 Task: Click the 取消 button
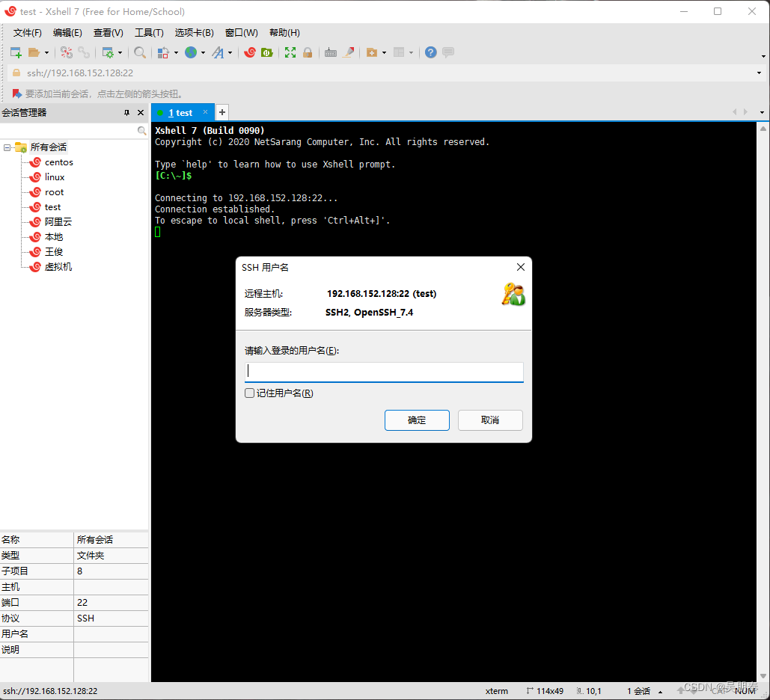[490, 420]
